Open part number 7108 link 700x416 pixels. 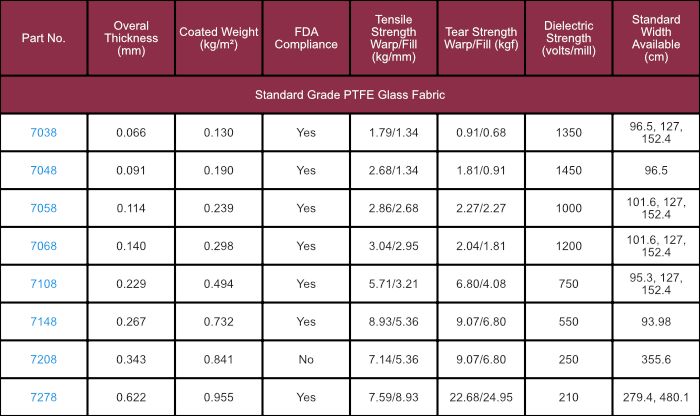43,284
